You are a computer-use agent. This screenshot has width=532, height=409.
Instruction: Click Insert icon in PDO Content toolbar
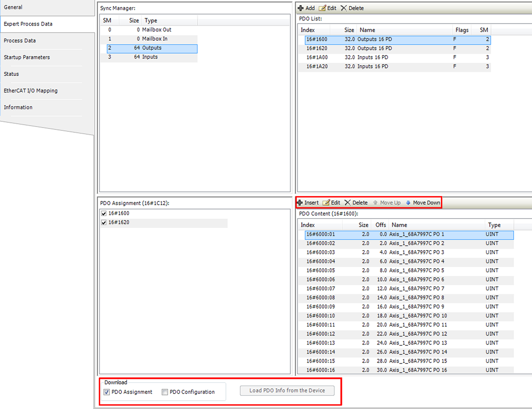pyautogui.click(x=300, y=203)
